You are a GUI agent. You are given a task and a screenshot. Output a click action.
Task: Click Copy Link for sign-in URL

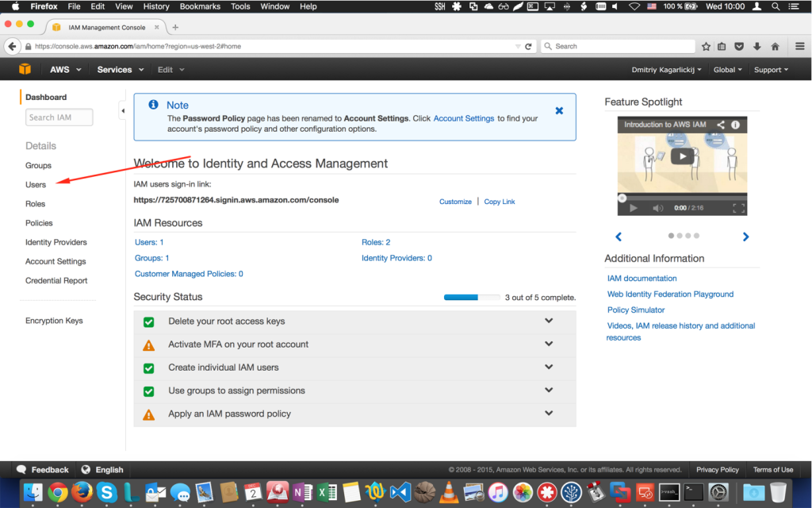point(500,202)
